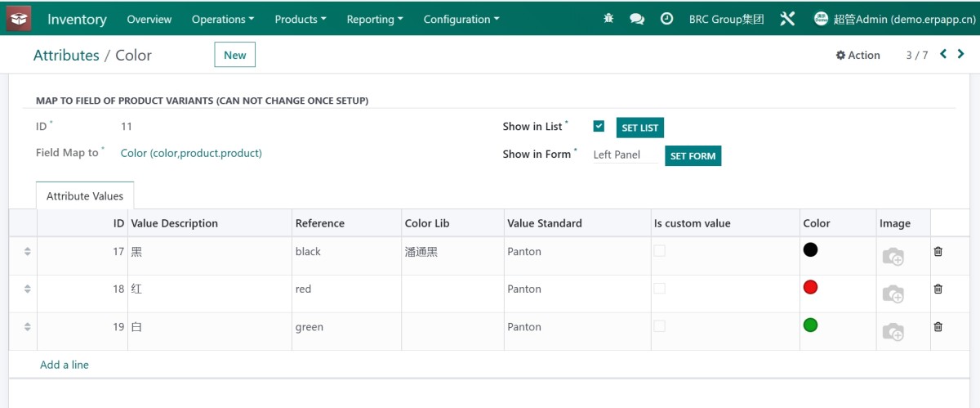980x408 pixels.
Task: Click the Inventory app box icon
Action: pyautogui.click(x=19, y=19)
